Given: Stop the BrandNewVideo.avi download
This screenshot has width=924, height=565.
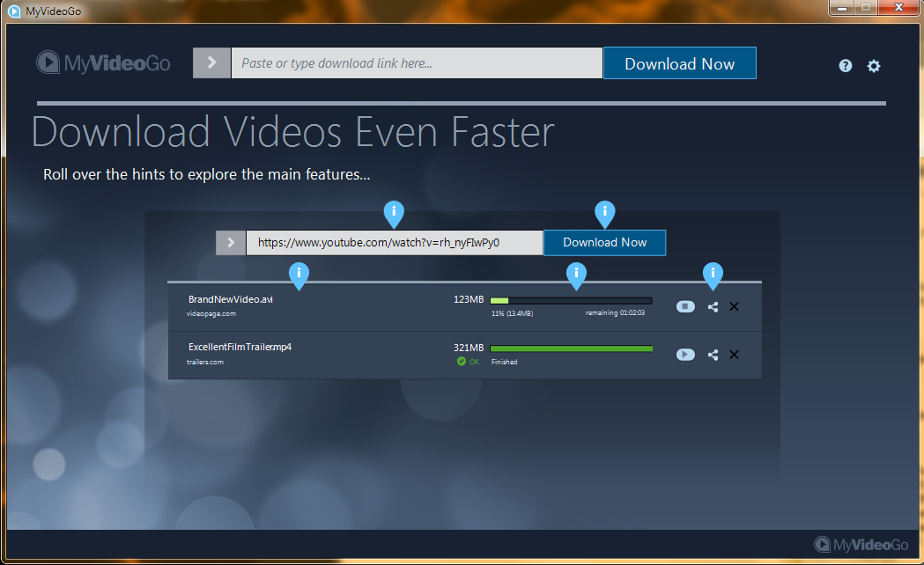Looking at the screenshot, I should (x=686, y=306).
